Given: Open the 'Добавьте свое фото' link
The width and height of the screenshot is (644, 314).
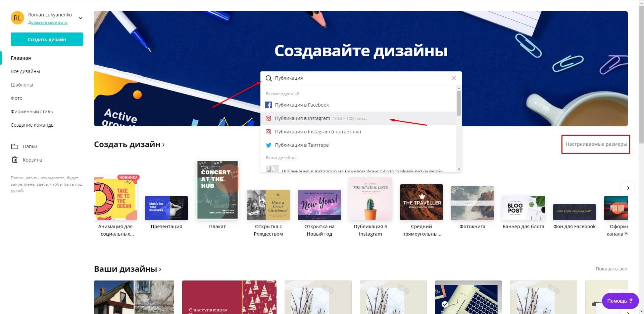Looking at the screenshot, I should tap(48, 22).
